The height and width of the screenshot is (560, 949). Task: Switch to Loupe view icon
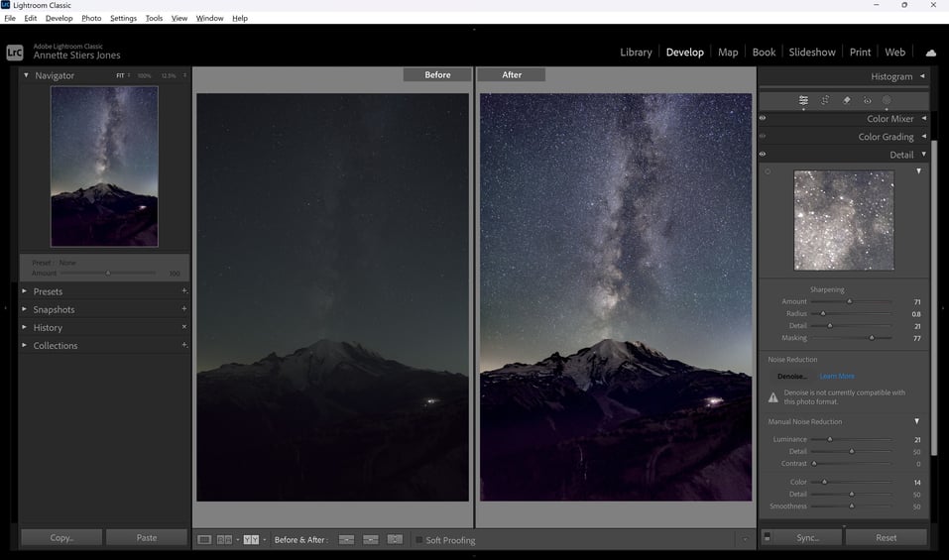(204, 539)
